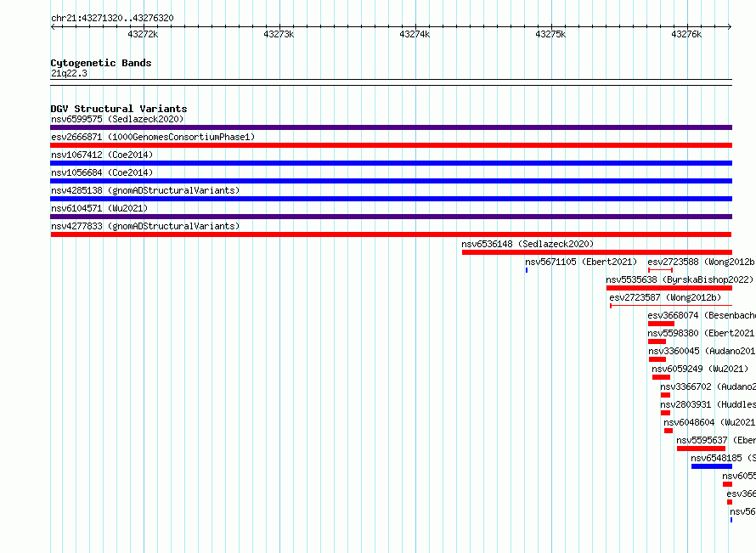Open nsv6059249 (Wu2021) variant label
Image resolution: width=756 pixels, height=553 pixels.
pyautogui.click(x=700, y=369)
